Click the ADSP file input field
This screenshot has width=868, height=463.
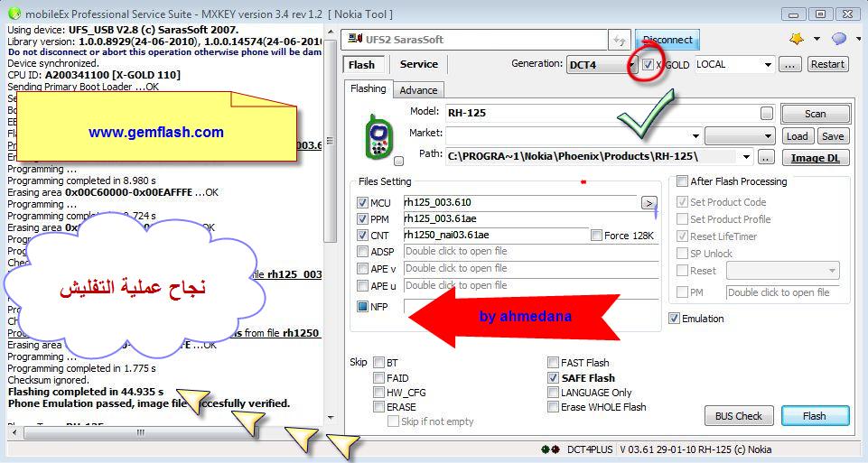click(531, 252)
